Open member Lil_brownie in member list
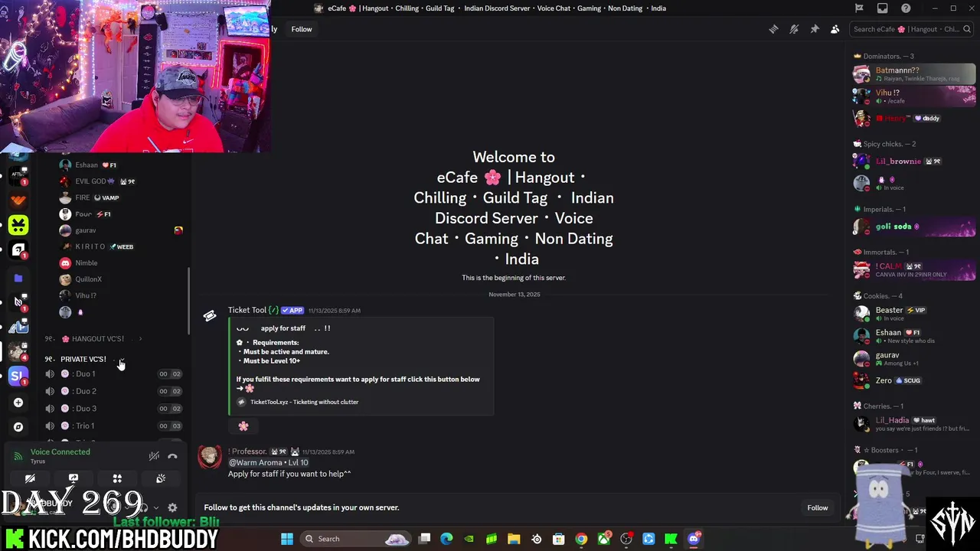 click(x=913, y=161)
